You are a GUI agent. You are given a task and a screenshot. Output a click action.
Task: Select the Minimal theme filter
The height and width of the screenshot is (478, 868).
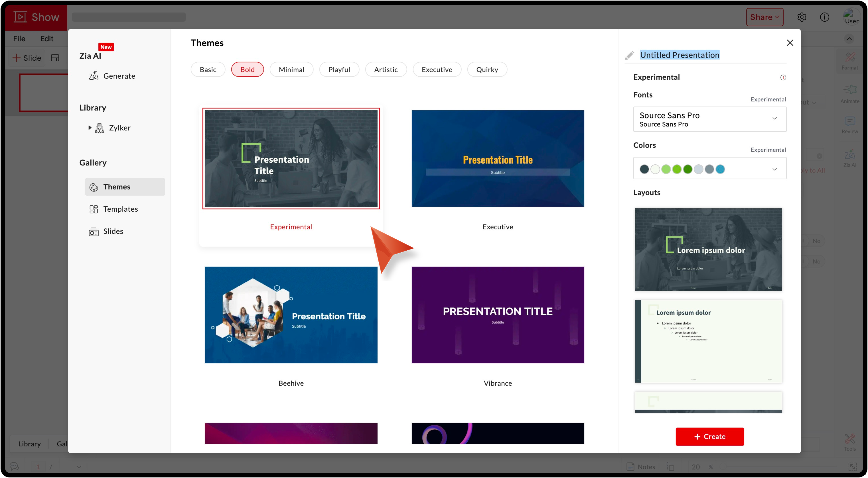[291, 70]
